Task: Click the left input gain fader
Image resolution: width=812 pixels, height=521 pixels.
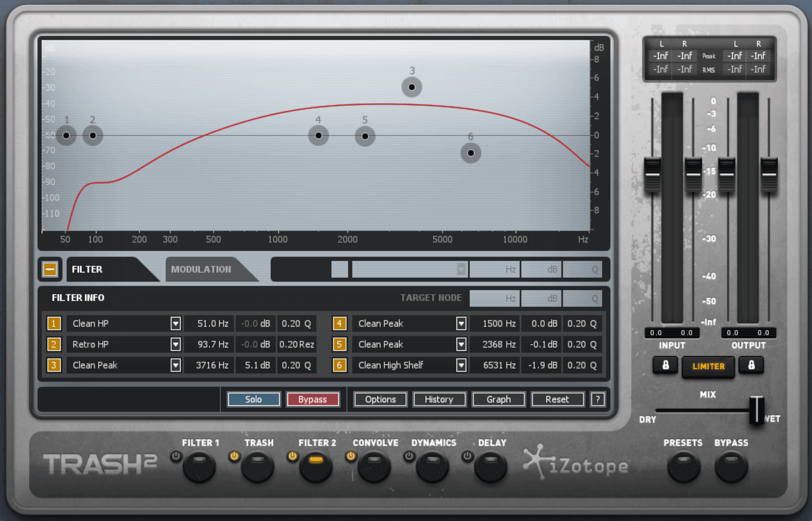Action: click(653, 174)
